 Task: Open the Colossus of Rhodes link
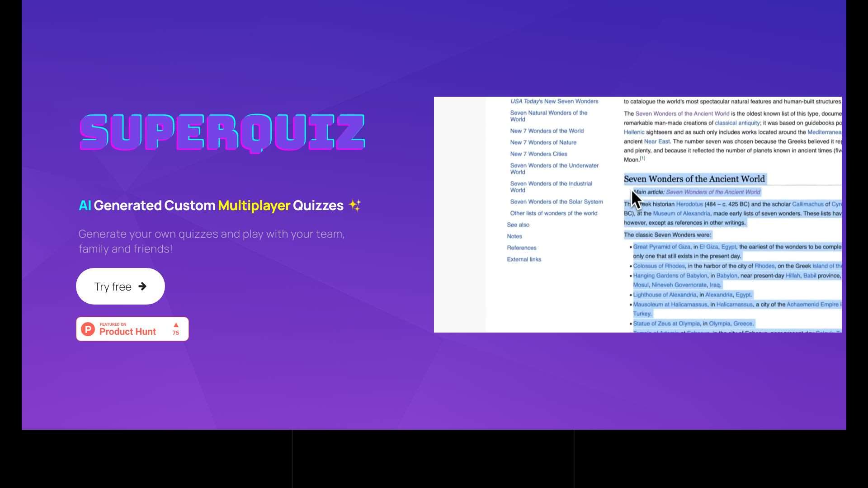(x=658, y=266)
